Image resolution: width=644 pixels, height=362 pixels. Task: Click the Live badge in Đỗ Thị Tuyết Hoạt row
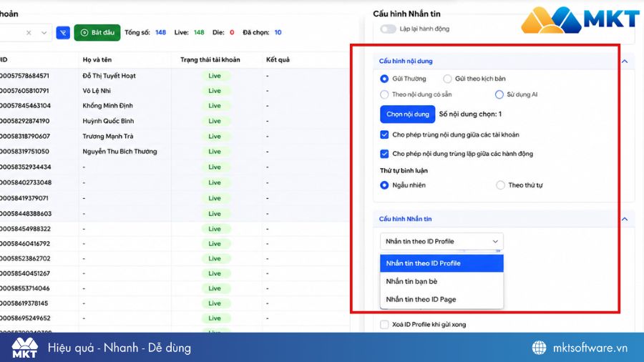click(215, 76)
